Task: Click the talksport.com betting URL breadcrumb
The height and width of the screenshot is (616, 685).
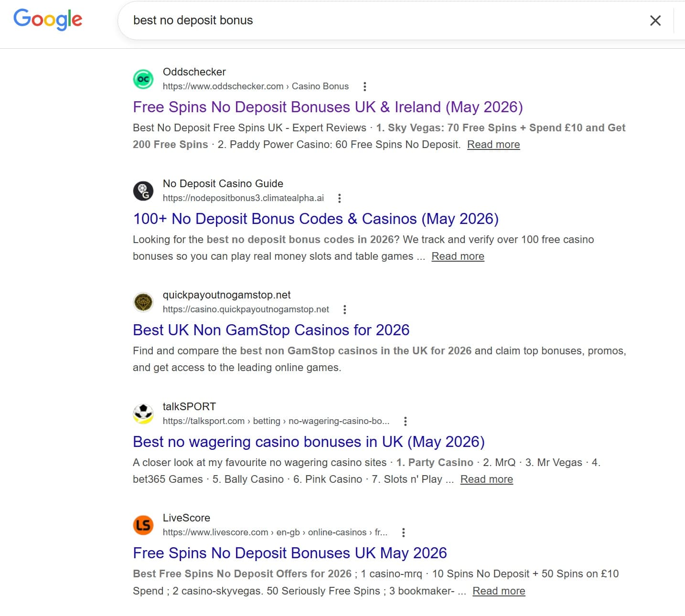Action: [276, 421]
